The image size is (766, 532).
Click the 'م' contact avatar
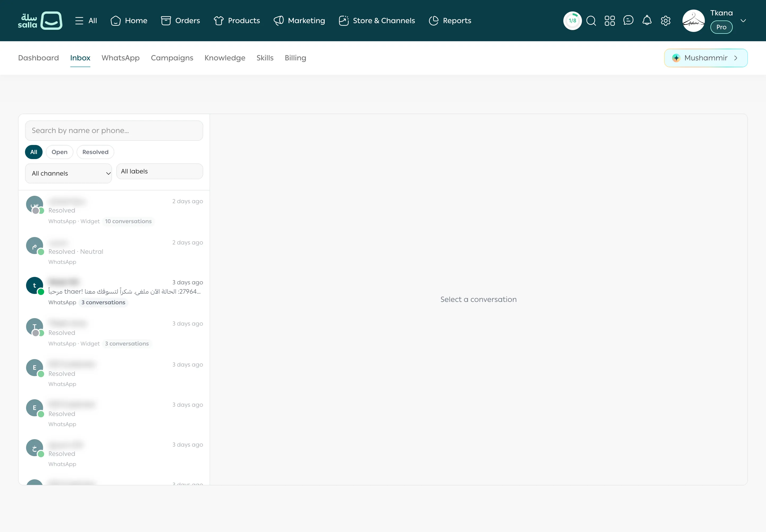35,246
